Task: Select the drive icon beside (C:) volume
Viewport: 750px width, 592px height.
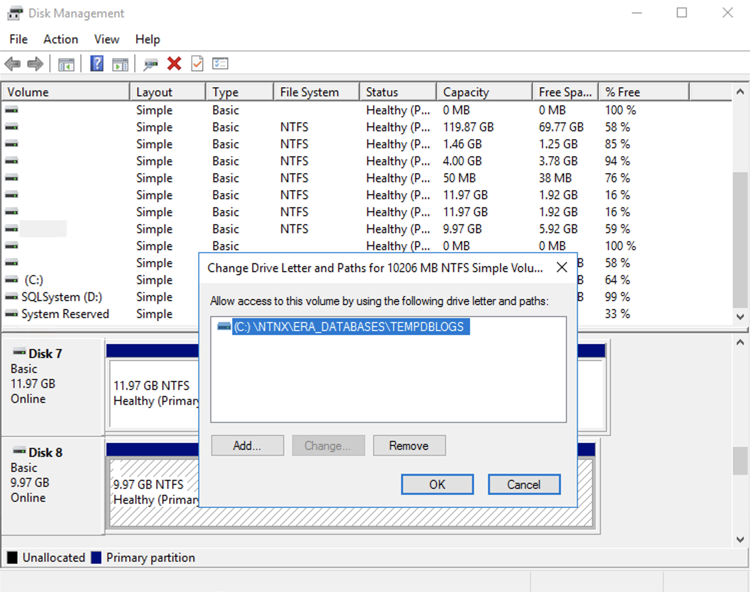Action: pos(11,280)
